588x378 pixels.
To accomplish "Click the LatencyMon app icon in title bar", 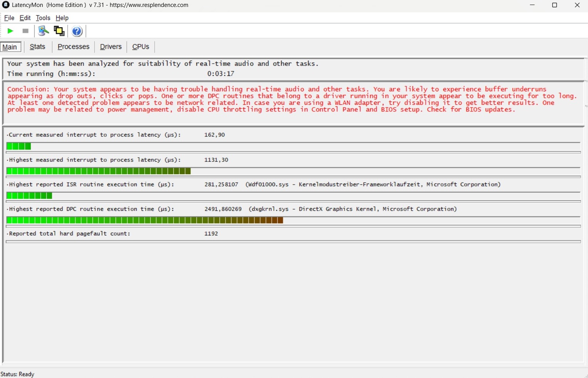I will coord(5,5).
